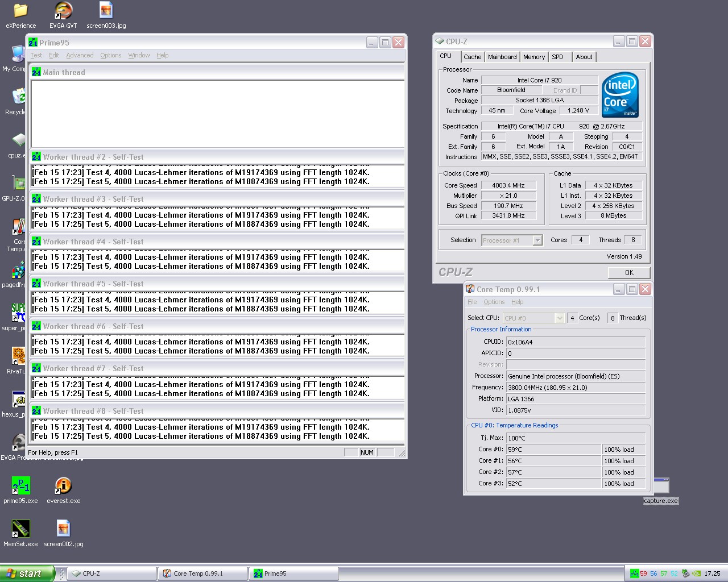Click the Tj. Max 100°C field
728x582 pixels.
click(x=576, y=438)
